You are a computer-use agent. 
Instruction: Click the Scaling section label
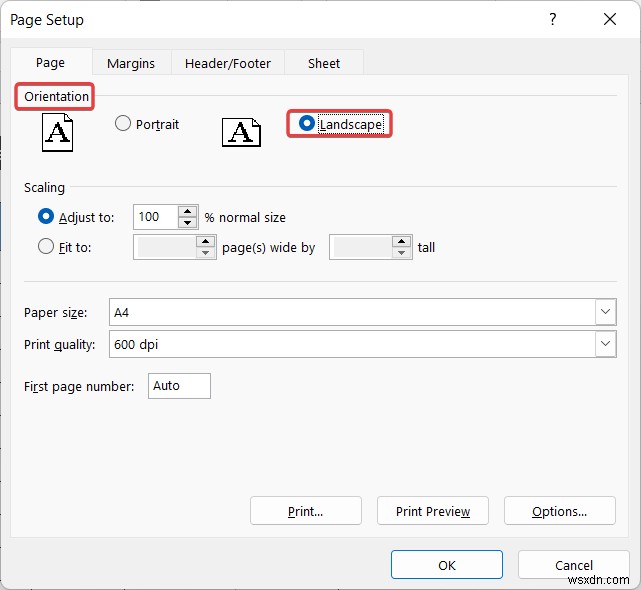click(44, 187)
